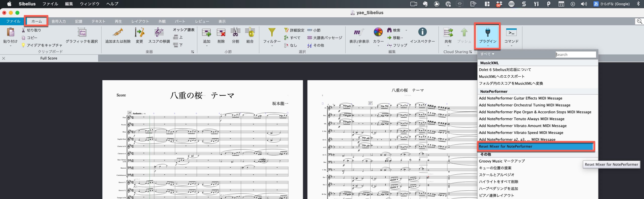Image resolution: width=644 pixels, height=199 pixels.
Task: Open the Inspector (インスペクター) info icon
Action: coord(422,32)
